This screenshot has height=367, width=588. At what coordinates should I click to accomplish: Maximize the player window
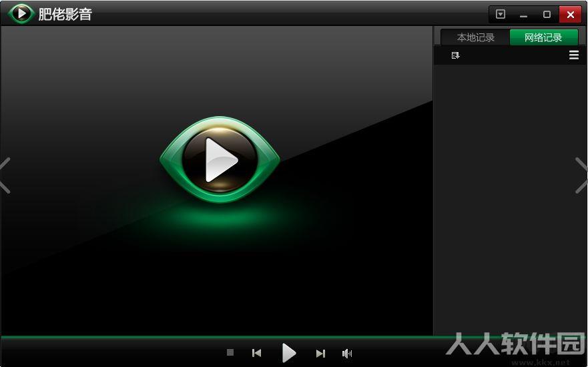pos(547,15)
